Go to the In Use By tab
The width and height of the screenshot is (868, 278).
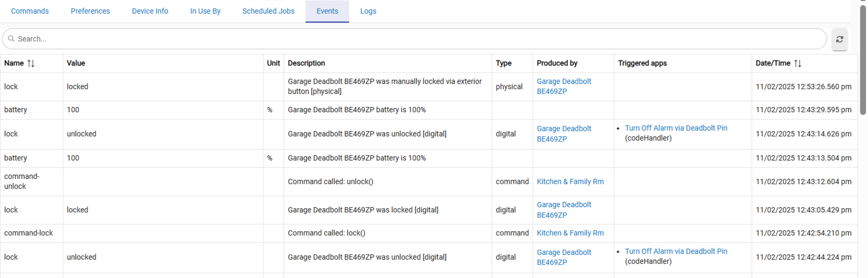pos(205,11)
